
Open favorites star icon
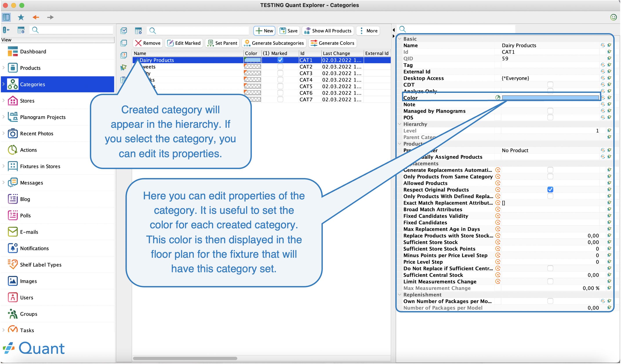click(21, 17)
